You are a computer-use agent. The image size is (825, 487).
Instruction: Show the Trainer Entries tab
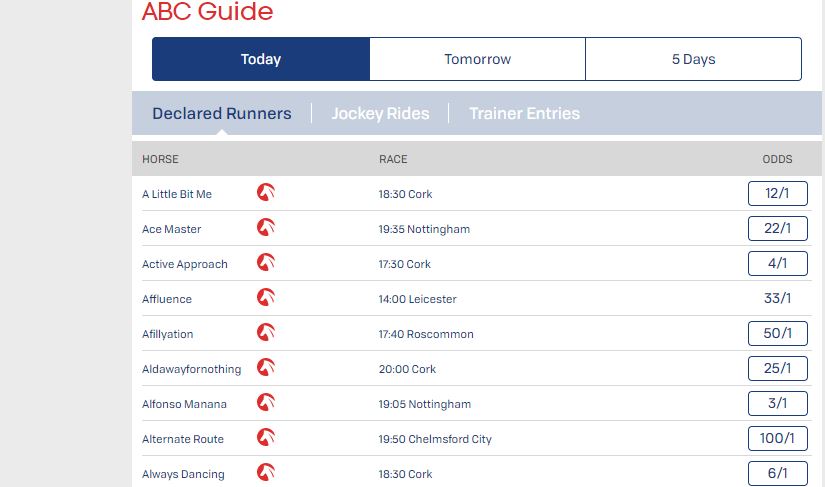coord(524,114)
